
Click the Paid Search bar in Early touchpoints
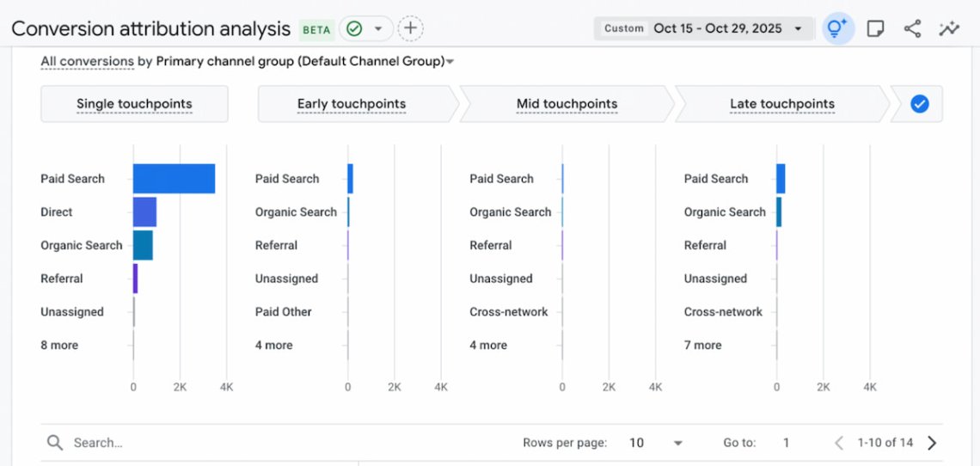[351, 179]
